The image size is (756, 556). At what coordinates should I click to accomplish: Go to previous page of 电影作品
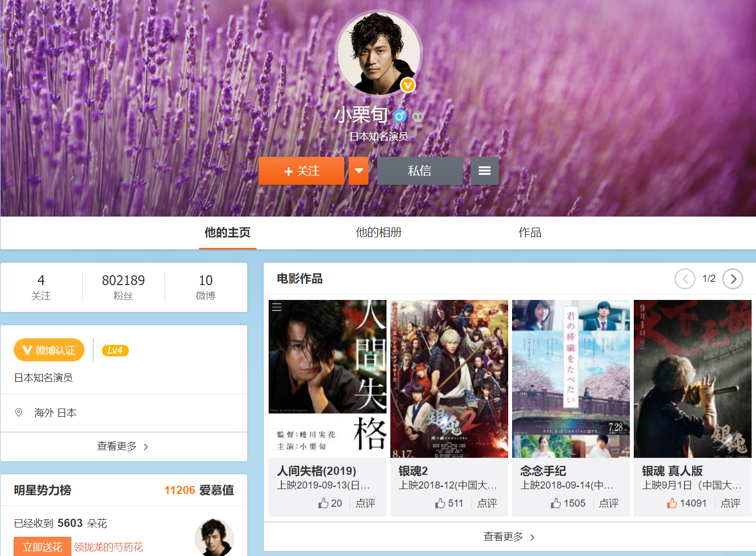pyautogui.click(x=685, y=279)
